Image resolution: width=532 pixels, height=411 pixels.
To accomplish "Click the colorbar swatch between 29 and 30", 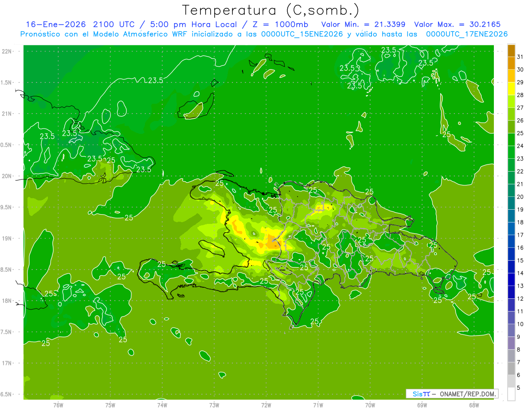I will [x=511, y=76].
